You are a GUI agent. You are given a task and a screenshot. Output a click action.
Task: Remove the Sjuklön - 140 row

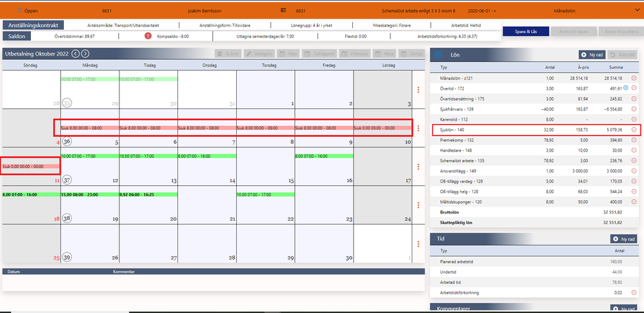634,130
